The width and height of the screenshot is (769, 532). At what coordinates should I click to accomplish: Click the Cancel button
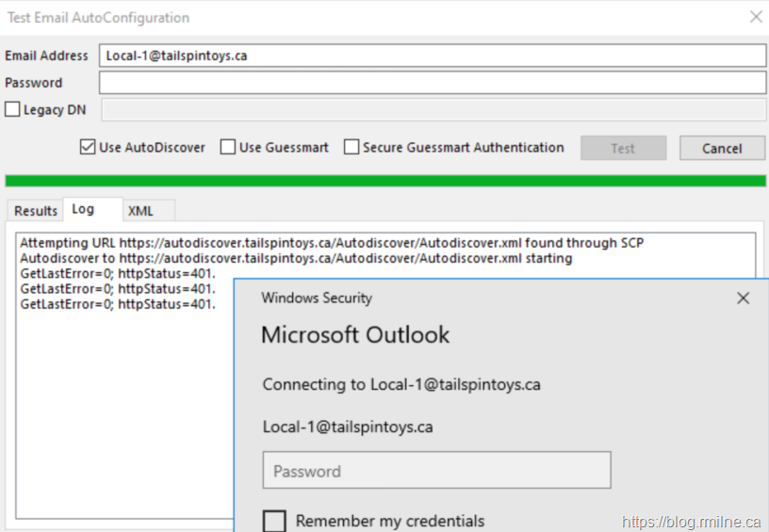pos(722,148)
